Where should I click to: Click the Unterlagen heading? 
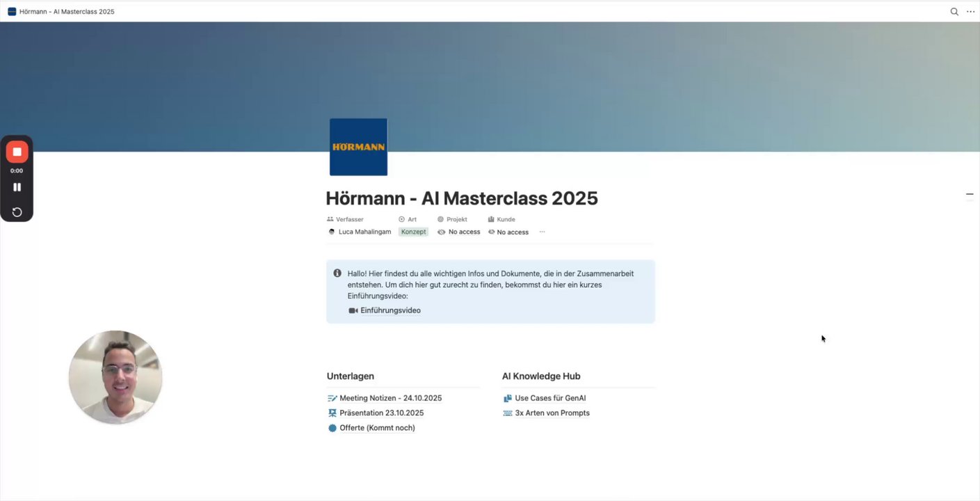[x=351, y=376]
